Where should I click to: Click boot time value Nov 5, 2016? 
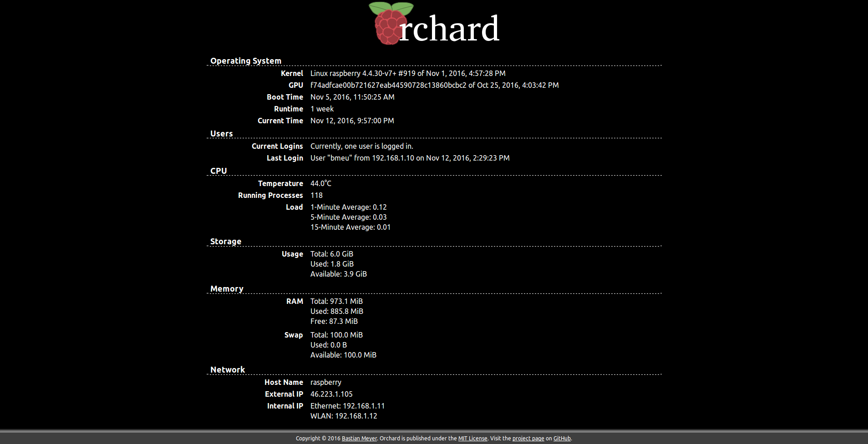(x=352, y=97)
